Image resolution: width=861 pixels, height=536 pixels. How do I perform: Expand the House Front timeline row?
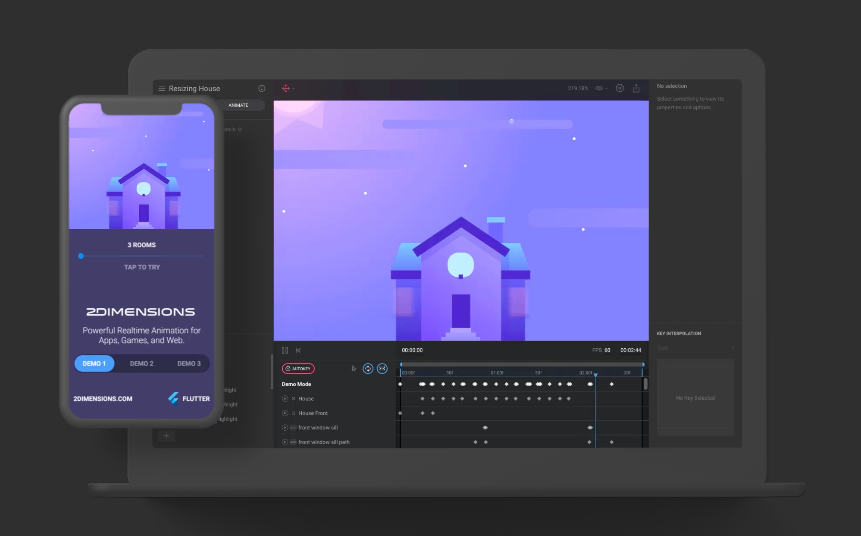point(285,413)
